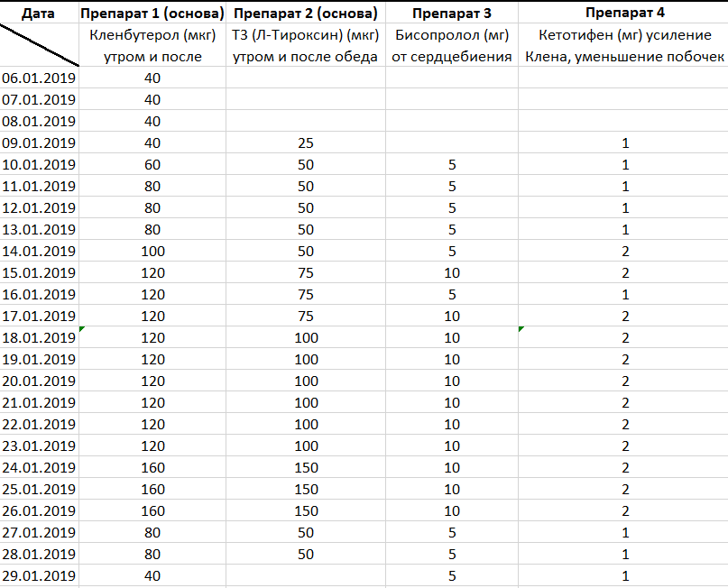Select Clenbuterol value 100 on 14.01.2019
728x588 pixels.
[152, 252]
